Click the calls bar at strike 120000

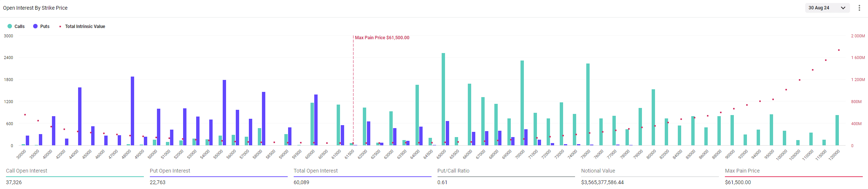837,130
